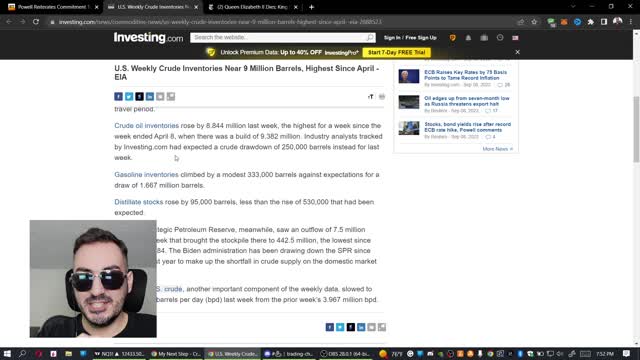Print the article with the printer icon
The width and height of the screenshot is (640, 360).
pos(382,97)
